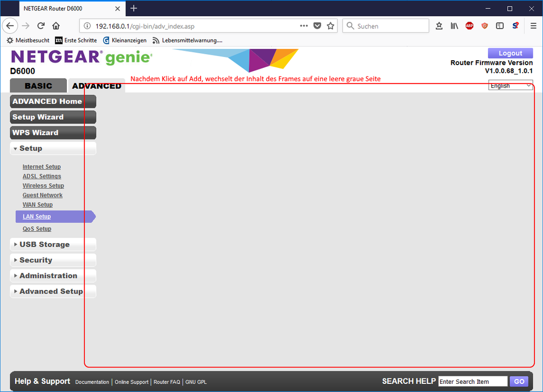Show site information icon in address bar
The width and height of the screenshot is (543, 392).
[88, 26]
